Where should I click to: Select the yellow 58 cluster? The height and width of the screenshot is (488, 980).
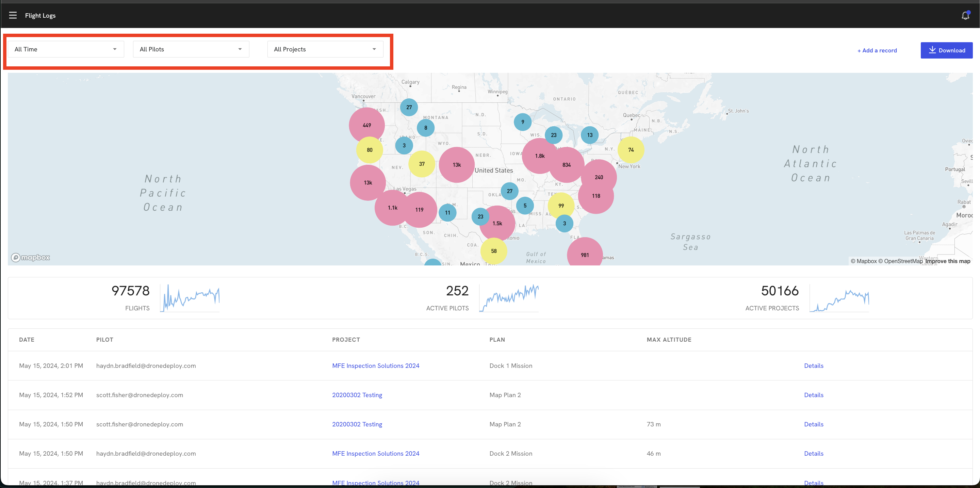pos(493,251)
